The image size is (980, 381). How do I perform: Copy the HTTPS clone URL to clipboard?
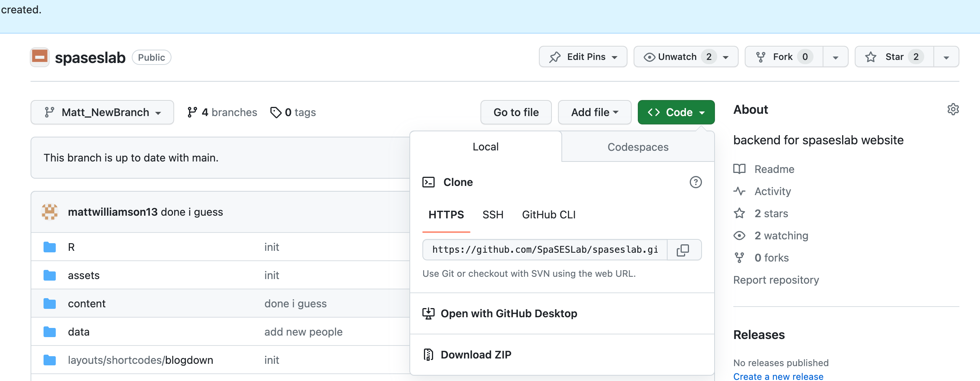(x=684, y=250)
